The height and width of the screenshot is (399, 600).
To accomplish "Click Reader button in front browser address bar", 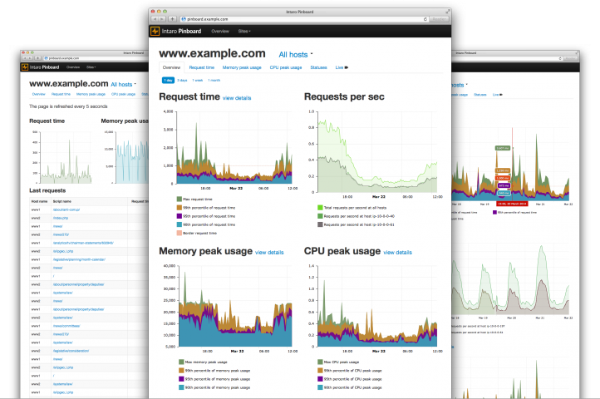I will [439, 19].
